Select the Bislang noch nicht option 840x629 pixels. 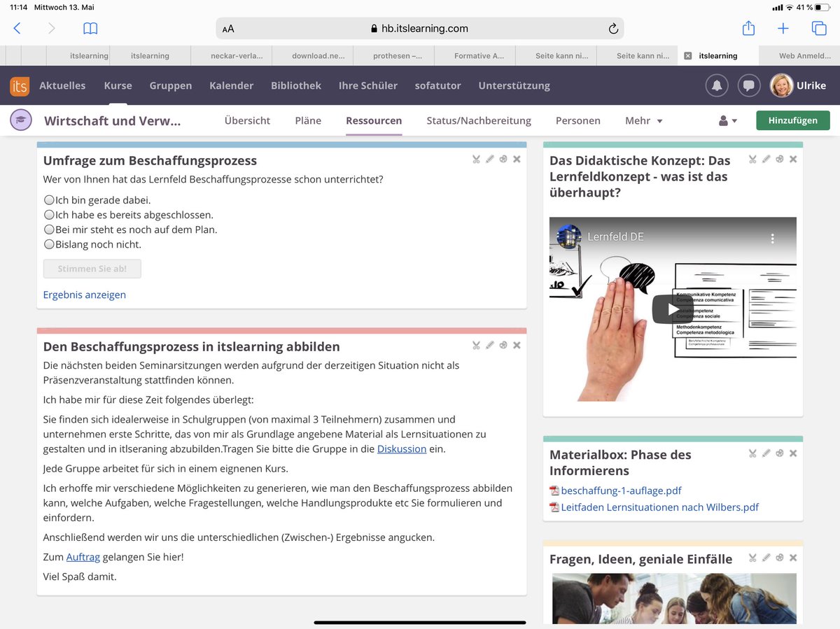pos(49,244)
